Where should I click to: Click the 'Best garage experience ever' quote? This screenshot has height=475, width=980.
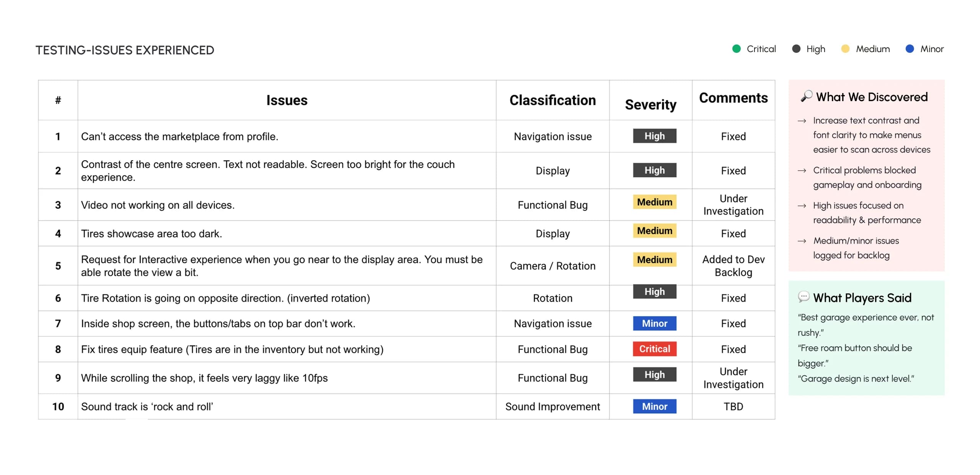click(866, 325)
